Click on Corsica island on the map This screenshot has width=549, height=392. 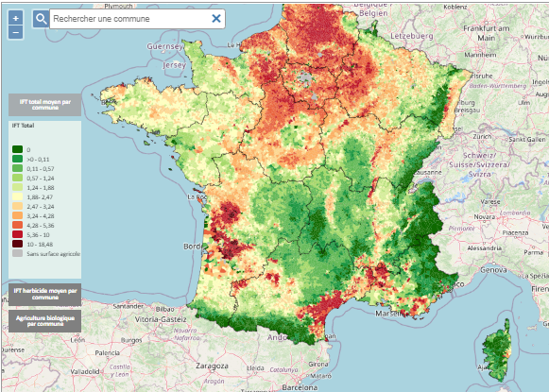[x=497, y=351]
